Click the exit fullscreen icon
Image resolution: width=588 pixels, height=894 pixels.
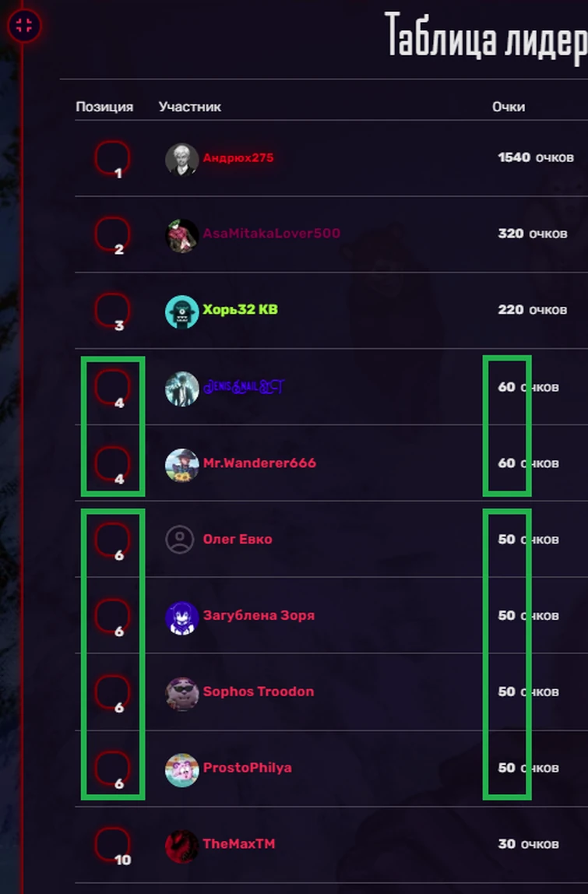click(x=24, y=26)
